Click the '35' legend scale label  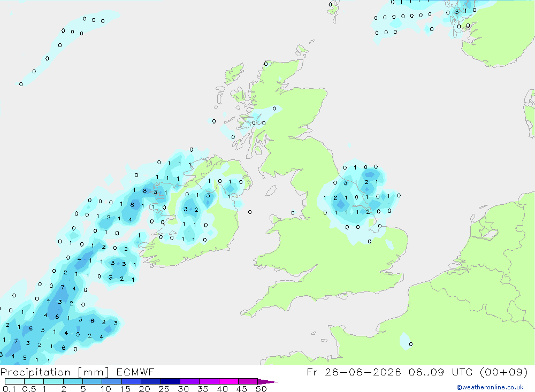point(203,389)
